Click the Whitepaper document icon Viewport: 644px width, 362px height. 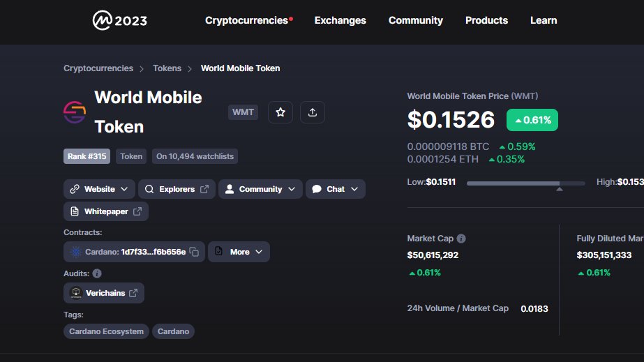point(75,211)
